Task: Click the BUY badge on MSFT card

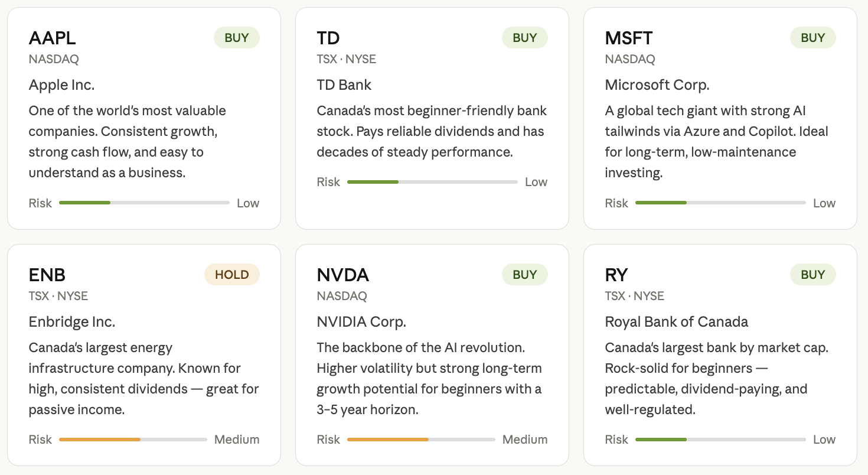Action: (x=812, y=38)
